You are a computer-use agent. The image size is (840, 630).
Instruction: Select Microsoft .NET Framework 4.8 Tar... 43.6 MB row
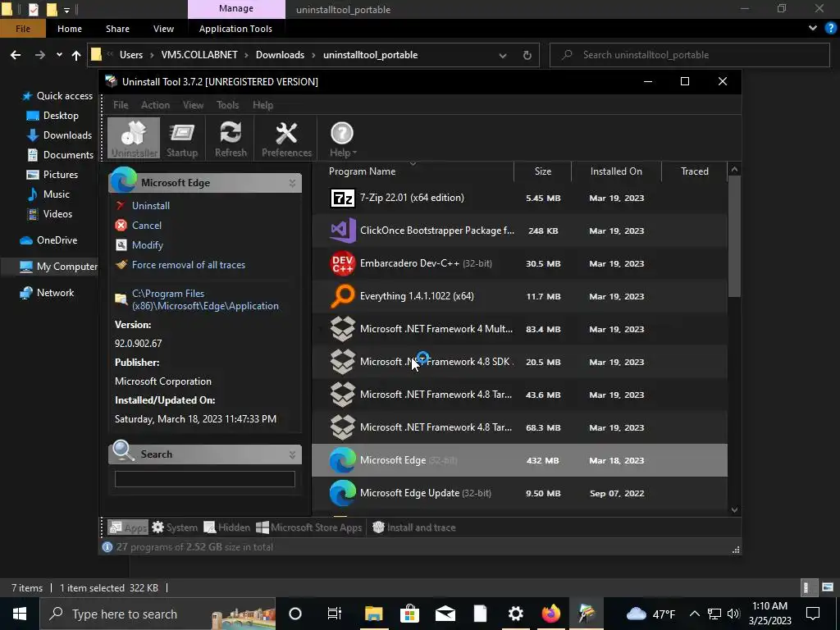tap(519, 395)
